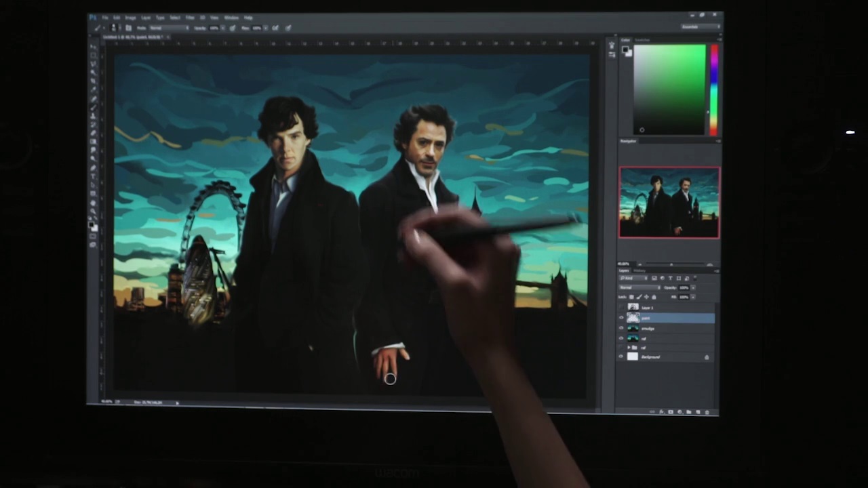The image size is (868, 488).
Task: Open the brush preset picker
Action: coord(115,28)
